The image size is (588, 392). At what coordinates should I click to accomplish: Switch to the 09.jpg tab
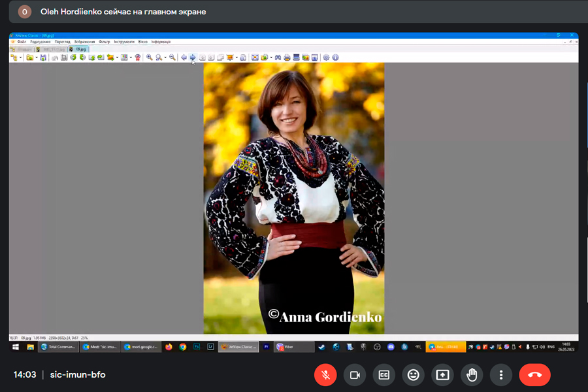pyautogui.click(x=80, y=49)
